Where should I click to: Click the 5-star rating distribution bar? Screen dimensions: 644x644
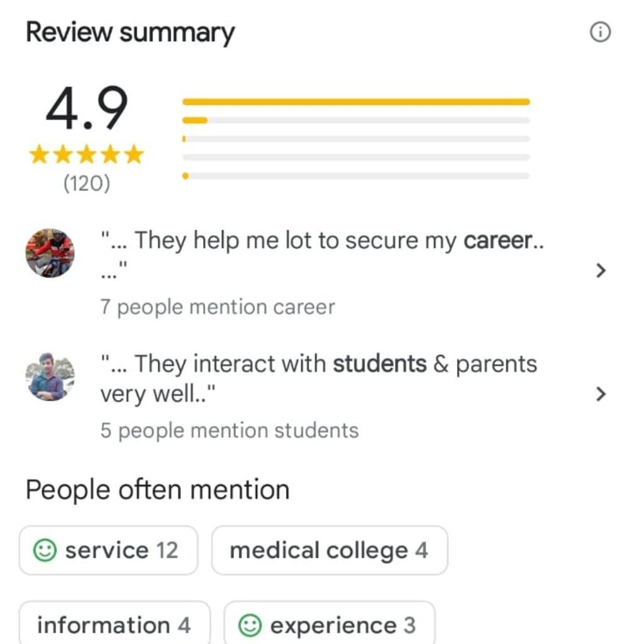[x=356, y=101]
